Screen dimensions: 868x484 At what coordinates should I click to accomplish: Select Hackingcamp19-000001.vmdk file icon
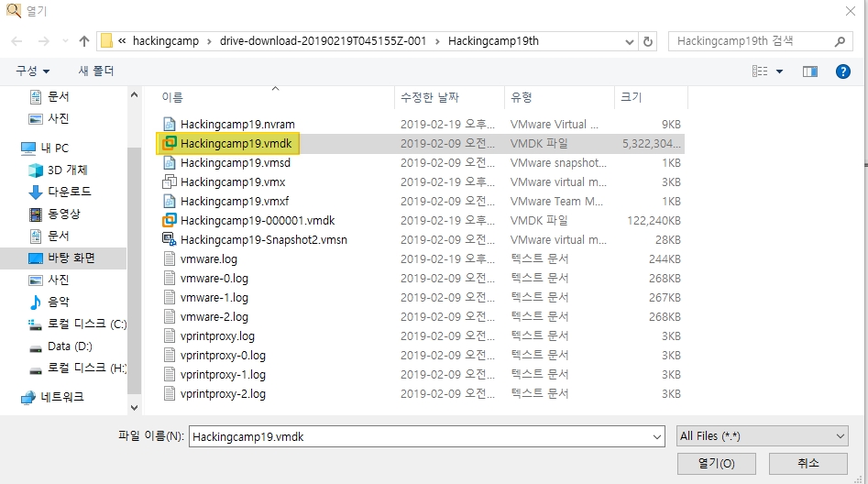pyautogui.click(x=169, y=220)
